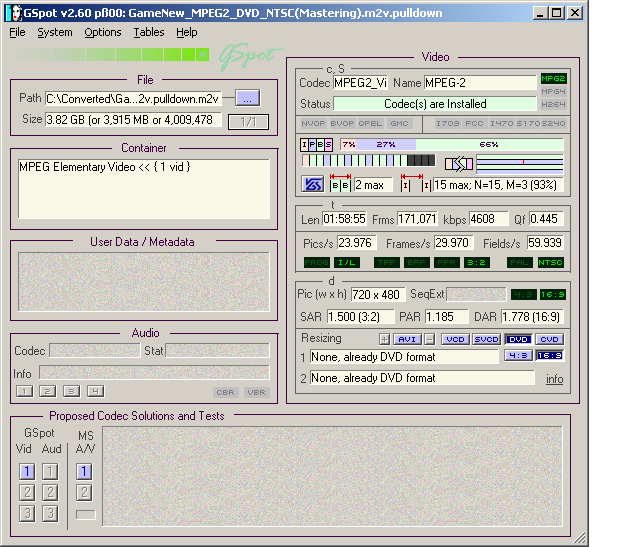This screenshot has height=547, width=640.
Task: Run MS A/V test 1
Action: 84,472
